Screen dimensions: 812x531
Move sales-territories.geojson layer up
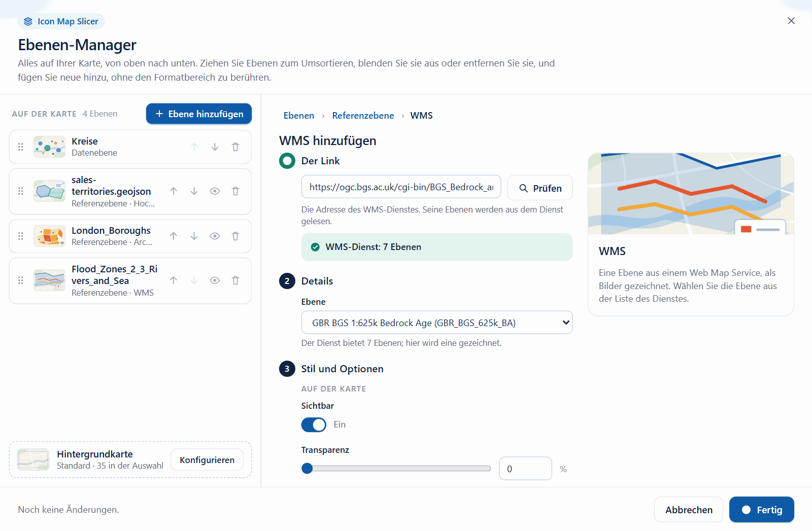174,191
